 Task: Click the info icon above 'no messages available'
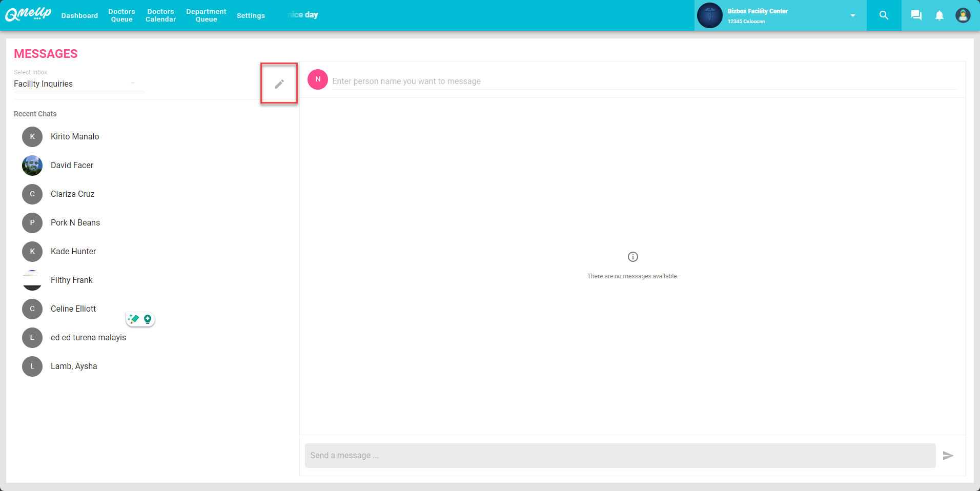click(x=632, y=257)
